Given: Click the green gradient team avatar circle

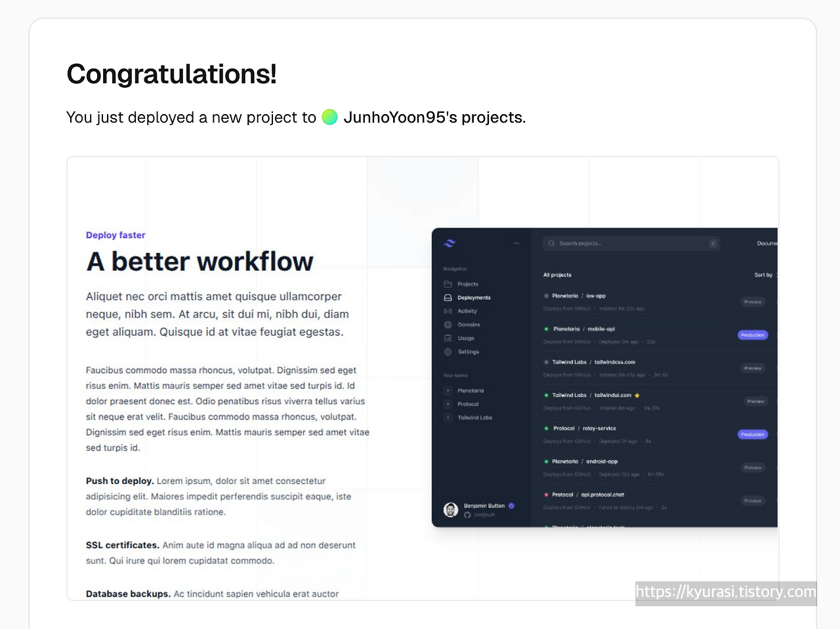Looking at the screenshot, I should coord(329,117).
